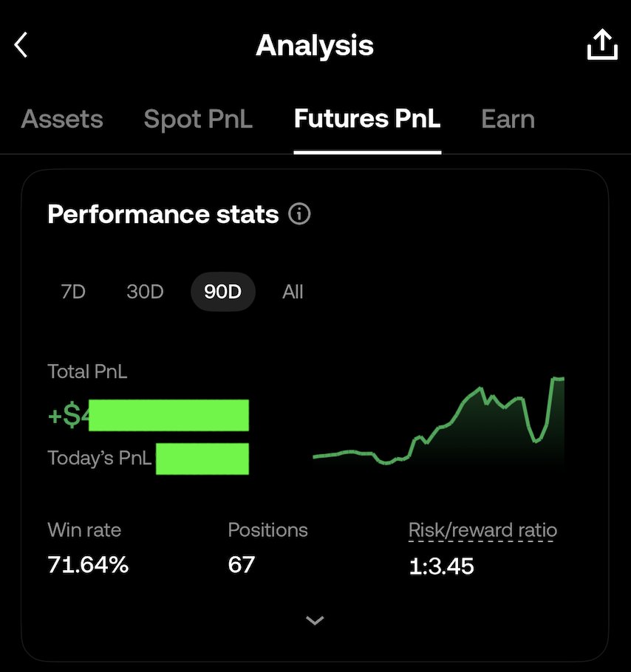Tap the 1:3.45 ratio value
Image resolution: width=631 pixels, height=672 pixels.
point(442,566)
